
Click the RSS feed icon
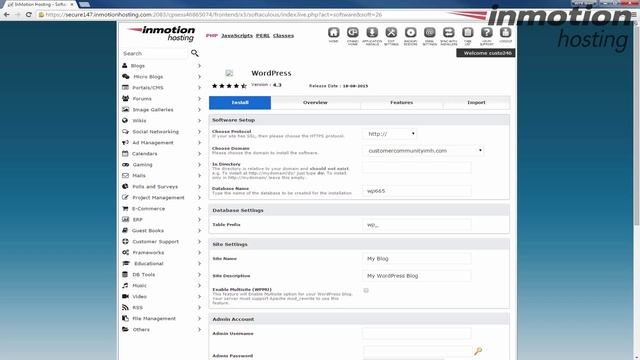click(x=125, y=307)
